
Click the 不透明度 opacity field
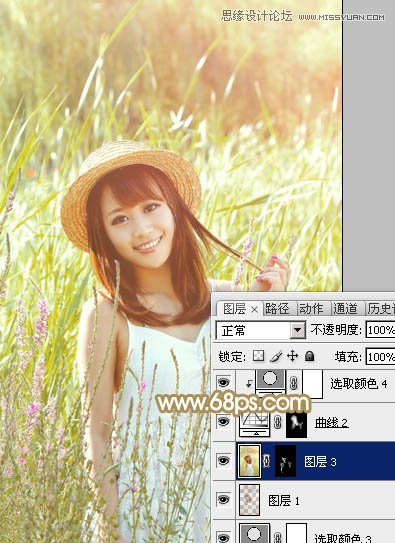click(380, 330)
